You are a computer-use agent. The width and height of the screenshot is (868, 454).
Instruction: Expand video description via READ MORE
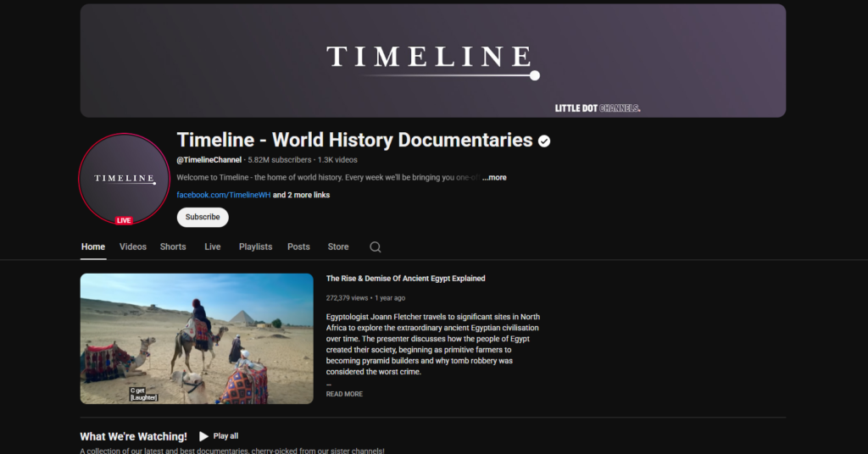[344, 394]
